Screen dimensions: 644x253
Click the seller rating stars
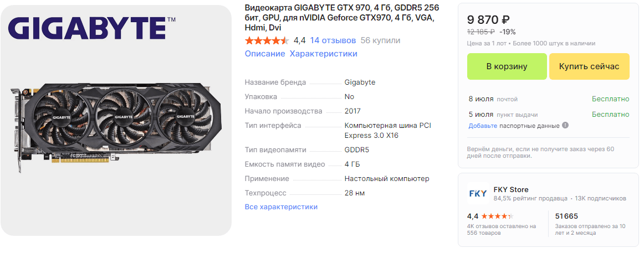pos(497,216)
